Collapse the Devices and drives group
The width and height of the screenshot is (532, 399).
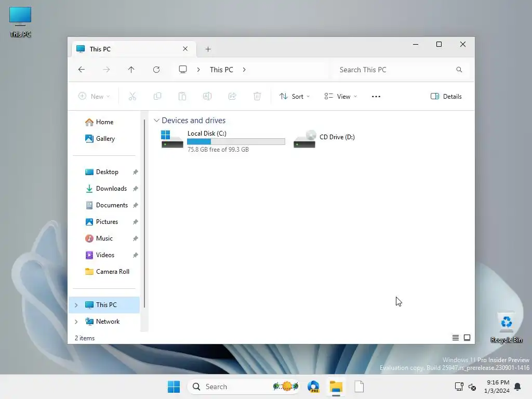tap(156, 121)
